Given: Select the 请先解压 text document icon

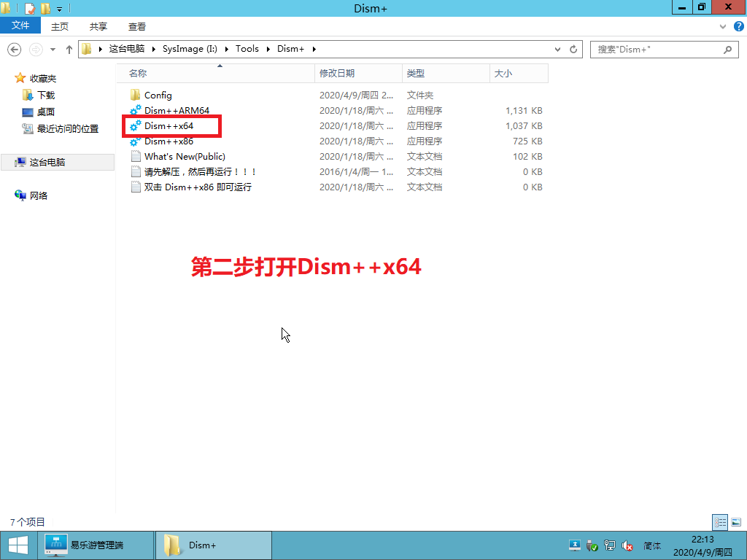Looking at the screenshot, I should pos(135,171).
